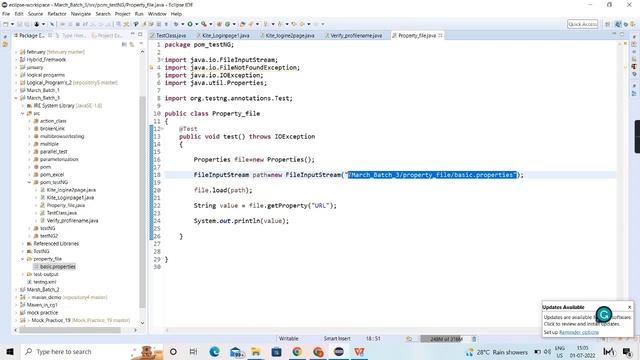Select the Hybrid_Fremwork project
This screenshot has height=360, width=640.
[x=46, y=60]
